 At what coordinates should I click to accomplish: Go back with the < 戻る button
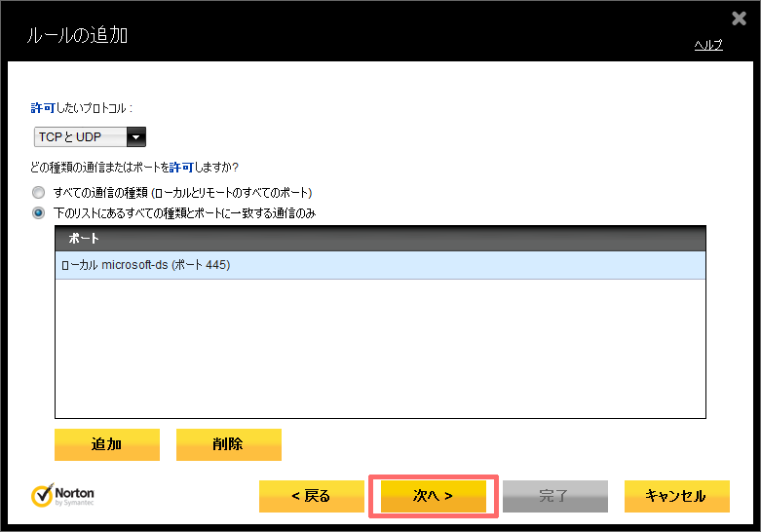pos(311,496)
